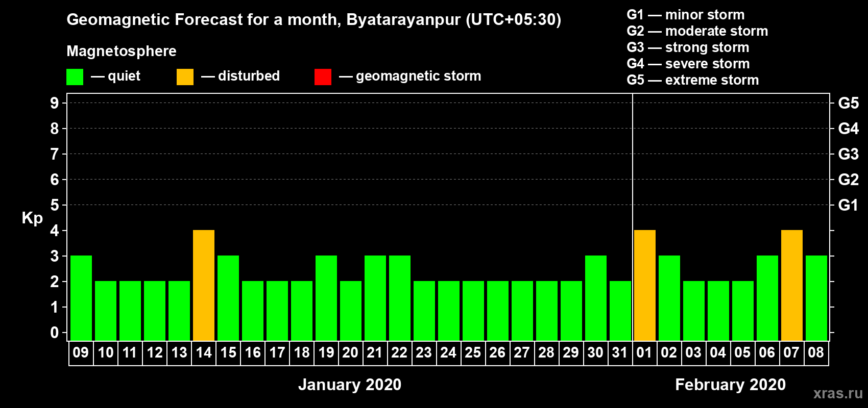Click the Kp value 4 axis label
Image resolution: width=868 pixels, height=408 pixels.
tap(55, 231)
